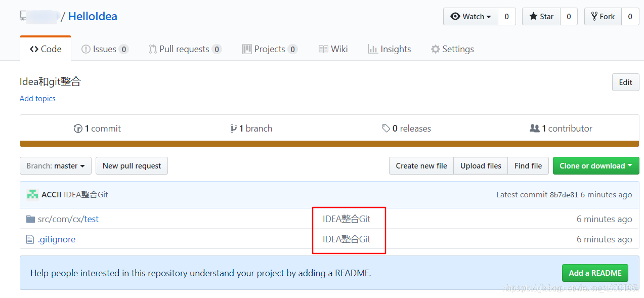
Task: Open the Settings tab
Action: pos(452,49)
